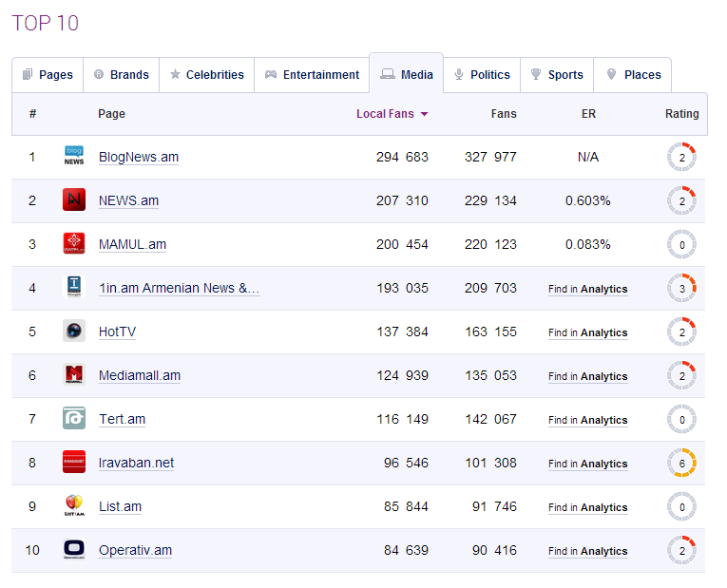This screenshot has height=588, width=727.
Task: Open the Tert.am page link
Action: 123,419
